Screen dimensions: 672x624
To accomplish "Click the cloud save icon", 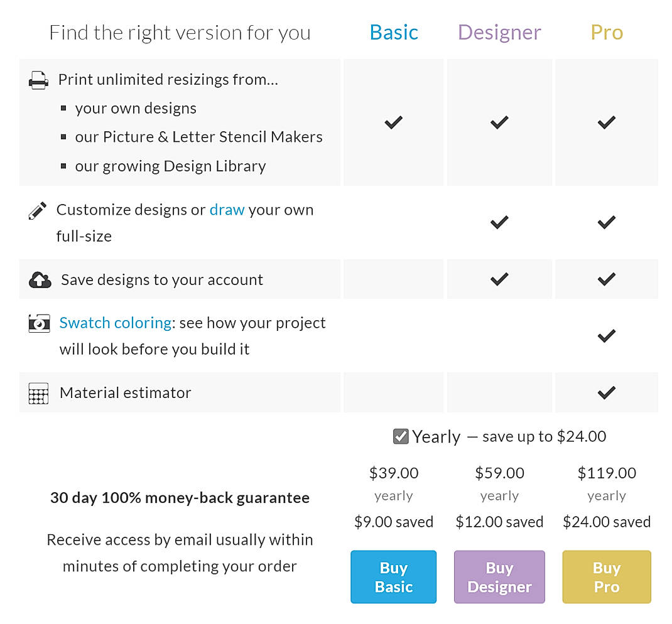I will coord(39,279).
